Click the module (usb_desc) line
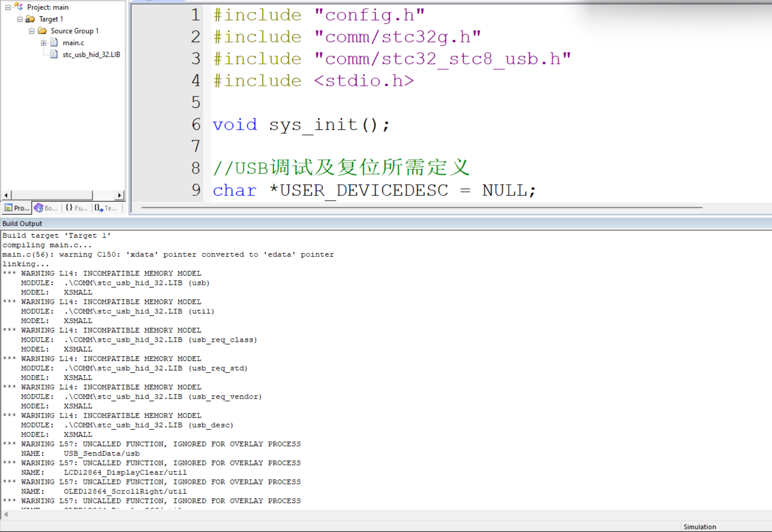The image size is (772, 532). [x=127, y=425]
